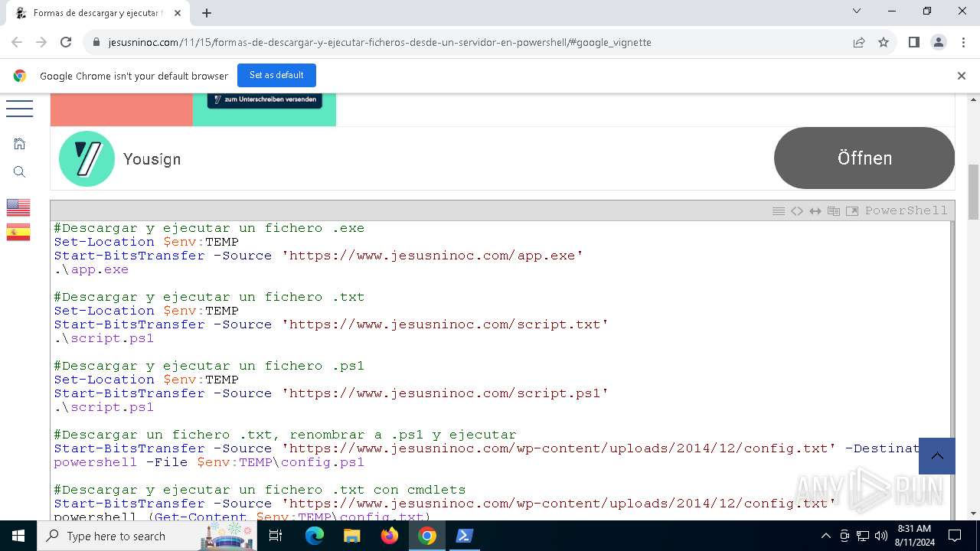Toggle line numbers in code block toolbar
This screenshot has height=551, width=980.
click(779, 211)
